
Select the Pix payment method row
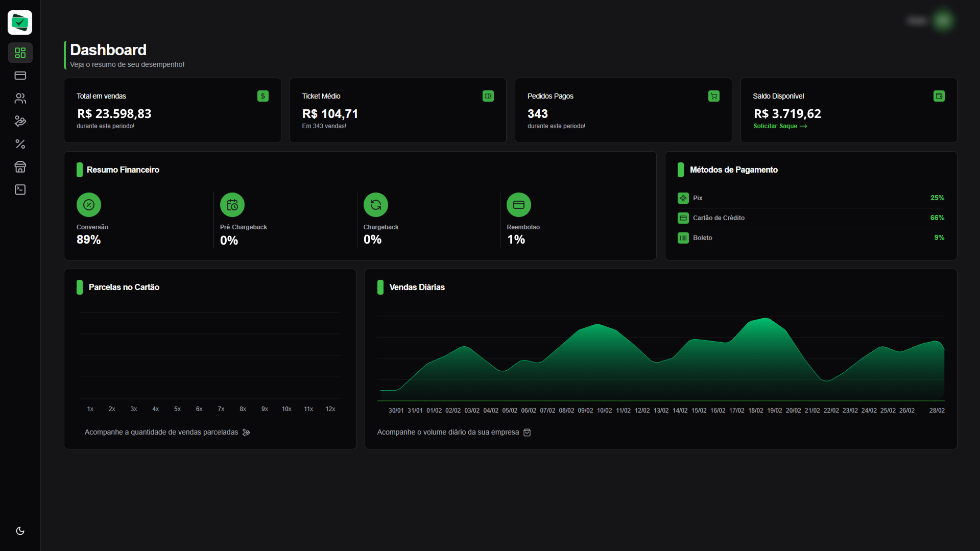click(x=810, y=198)
